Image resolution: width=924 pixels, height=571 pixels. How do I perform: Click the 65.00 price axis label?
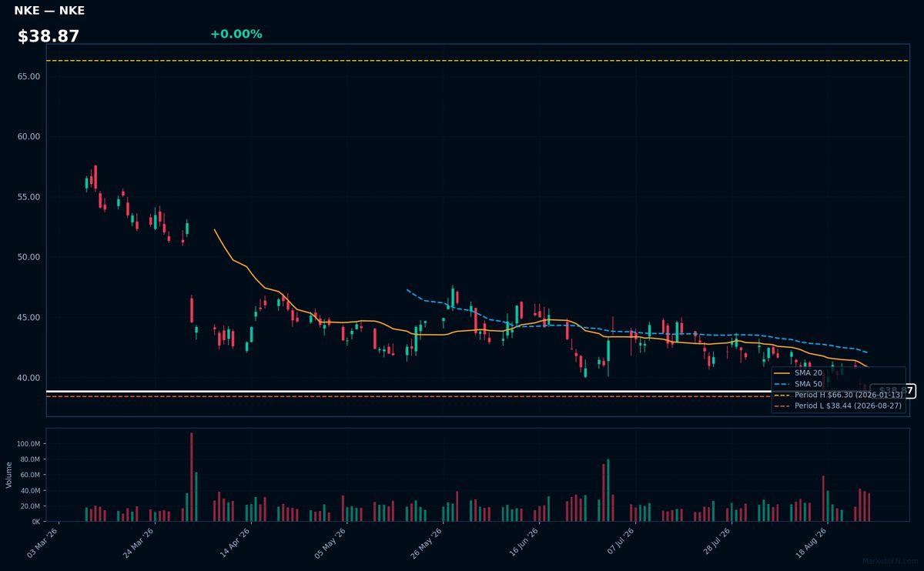point(28,76)
